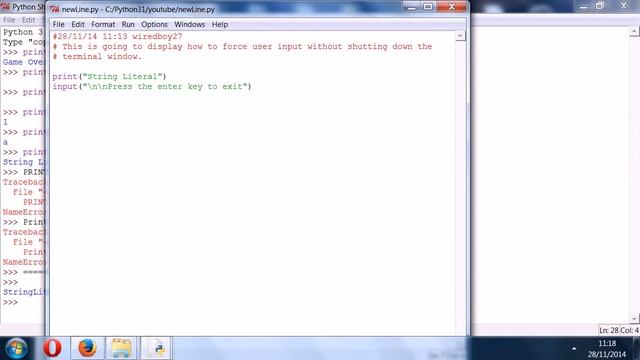Screen dimensions: 640x360
Task: Click the input("\n\nPress the enter key") line
Action: 152,87
